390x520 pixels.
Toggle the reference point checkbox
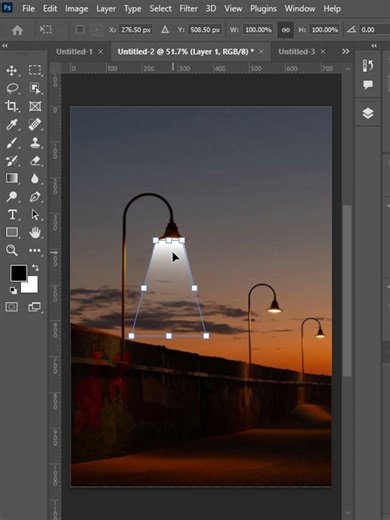(80, 30)
